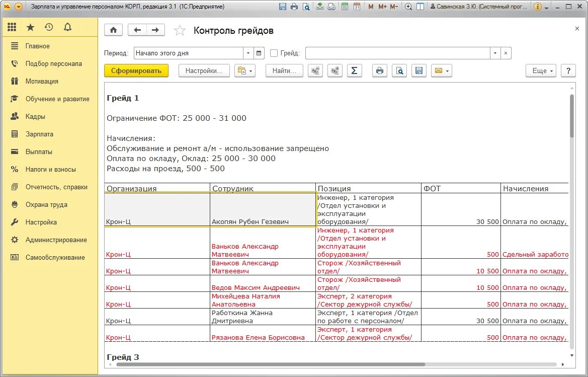Click the expand all groups icon
Viewport: 588px width, 377px height.
pyautogui.click(x=334, y=70)
